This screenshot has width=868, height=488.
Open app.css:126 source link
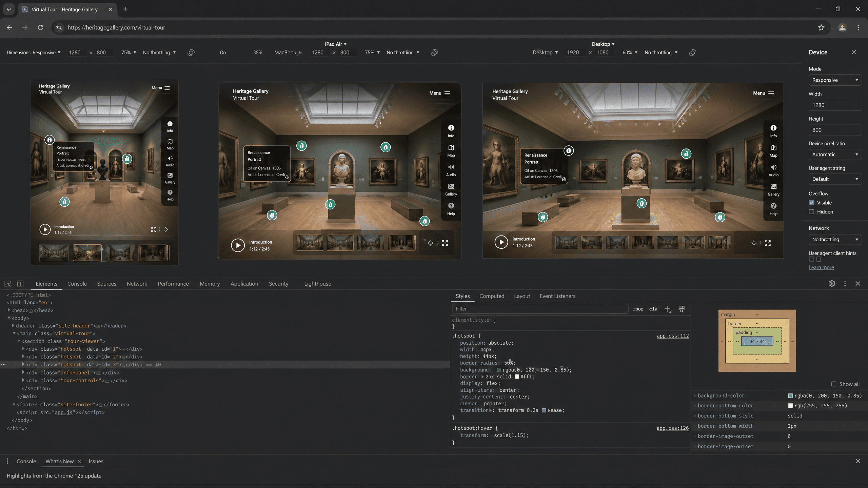click(673, 428)
